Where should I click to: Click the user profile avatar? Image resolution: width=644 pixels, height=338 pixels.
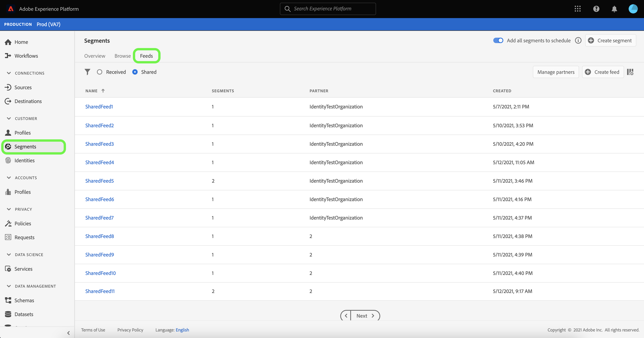(633, 9)
